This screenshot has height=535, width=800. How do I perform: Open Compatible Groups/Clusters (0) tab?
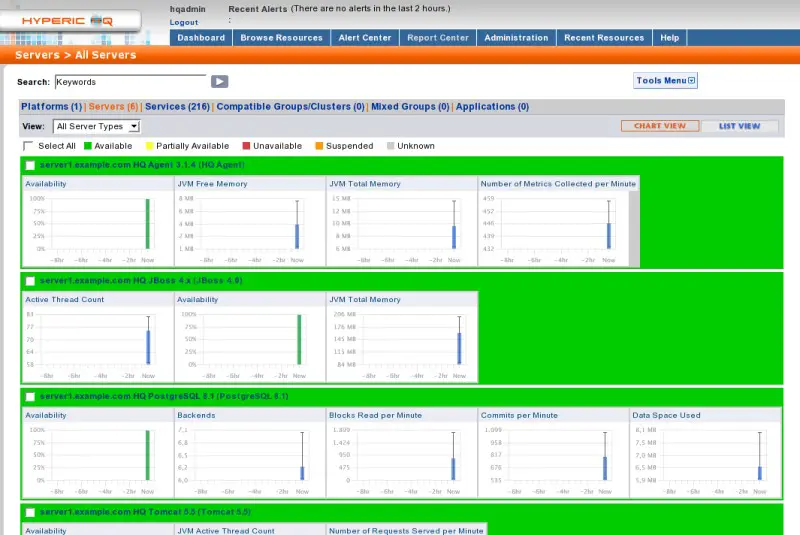pos(290,107)
